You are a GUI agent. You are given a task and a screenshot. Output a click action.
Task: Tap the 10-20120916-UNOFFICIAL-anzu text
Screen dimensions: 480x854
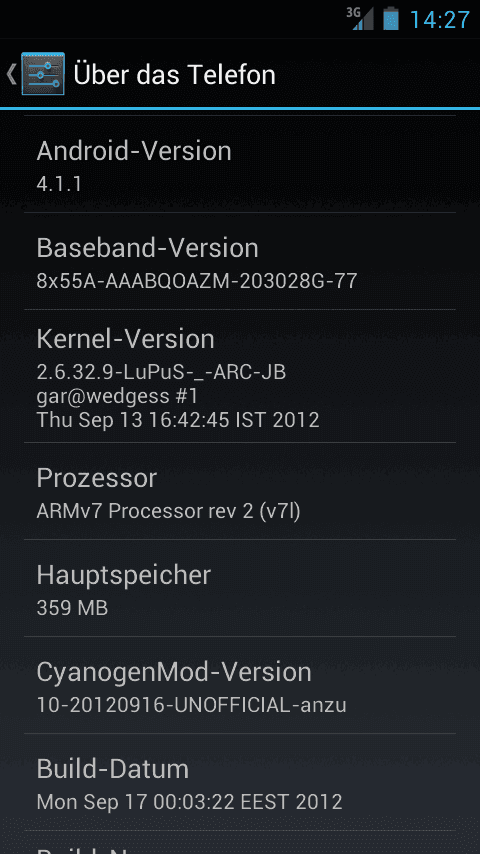(191, 705)
